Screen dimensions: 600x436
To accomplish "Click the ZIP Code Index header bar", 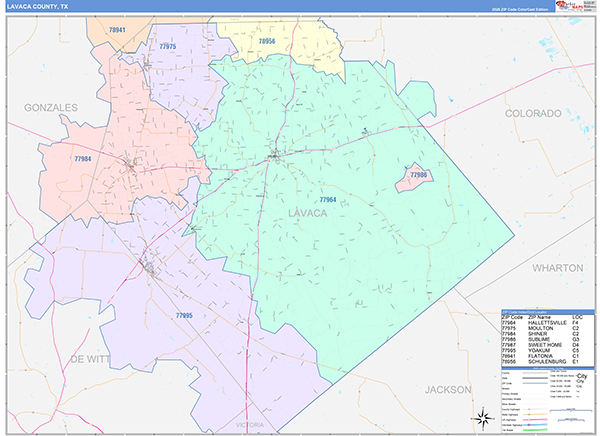I will [548, 312].
